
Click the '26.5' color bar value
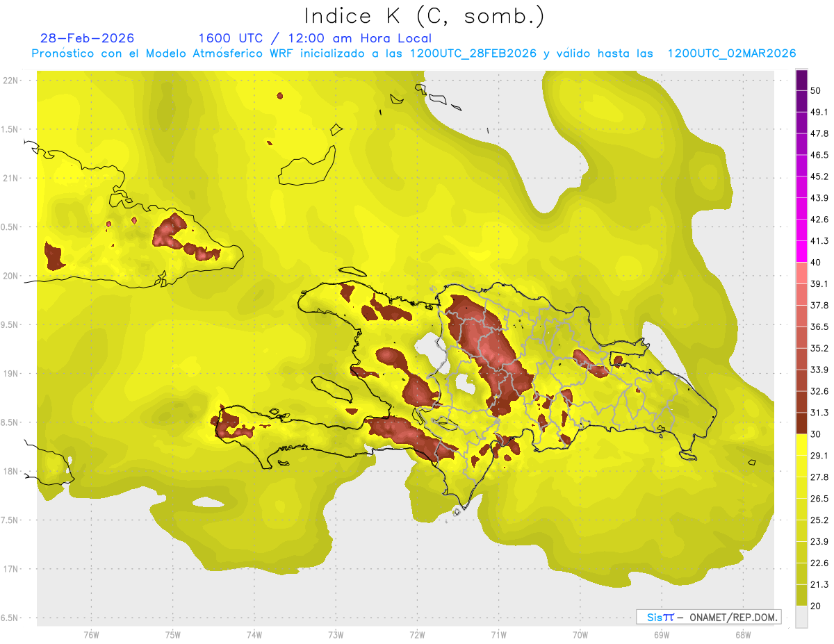(x=819, y=499)
